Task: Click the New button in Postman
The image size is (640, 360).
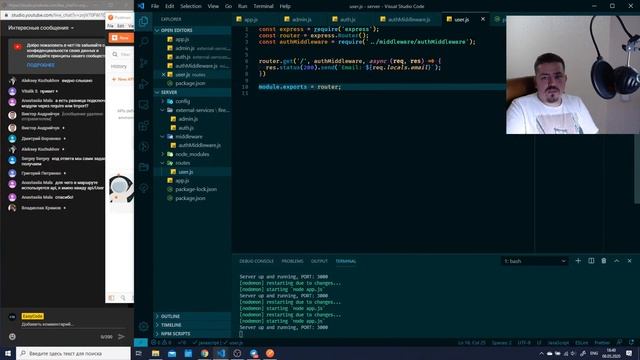Action: click(x=121, y=38)
